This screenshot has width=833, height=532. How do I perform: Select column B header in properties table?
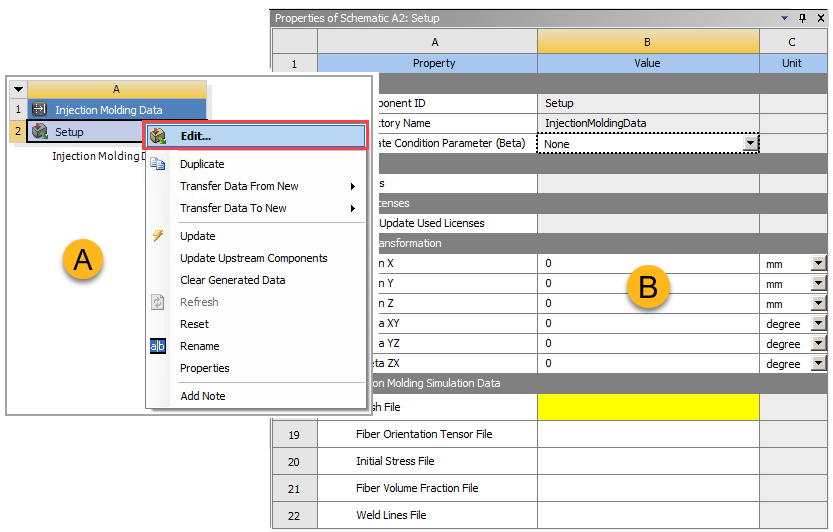pyautogui.click(x=648, y=42)
